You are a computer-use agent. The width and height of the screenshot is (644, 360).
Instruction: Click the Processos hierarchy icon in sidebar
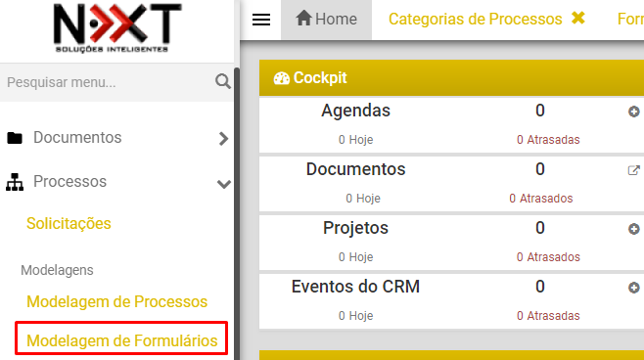tap(15, 182)
